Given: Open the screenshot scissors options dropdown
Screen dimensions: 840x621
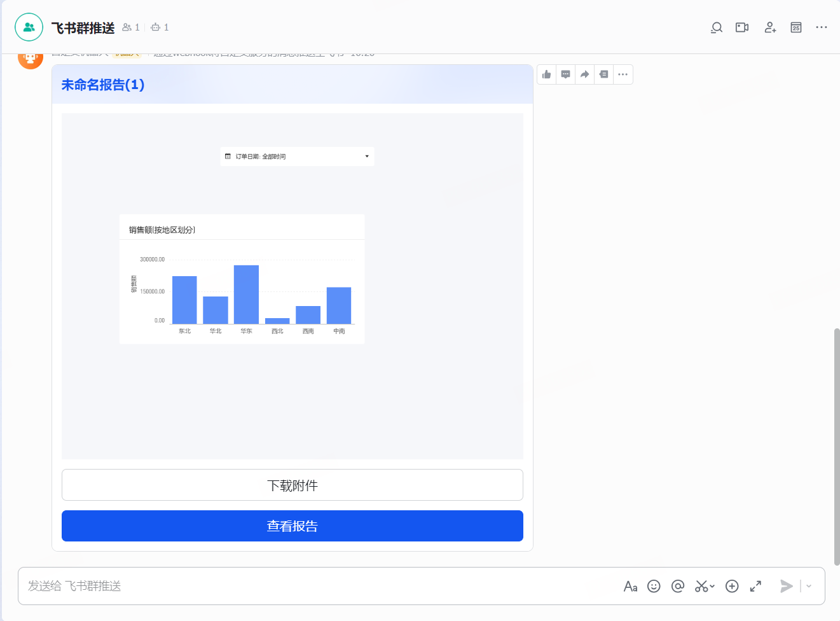Looking at the screenshot, I should pyautogui.click(x=712, y=586).
